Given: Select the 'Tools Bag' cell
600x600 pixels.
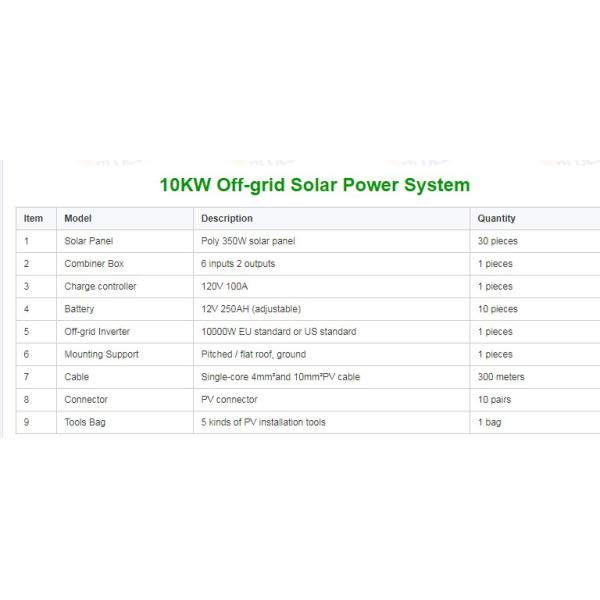Looking at the screenshot, I should (85, 422).
